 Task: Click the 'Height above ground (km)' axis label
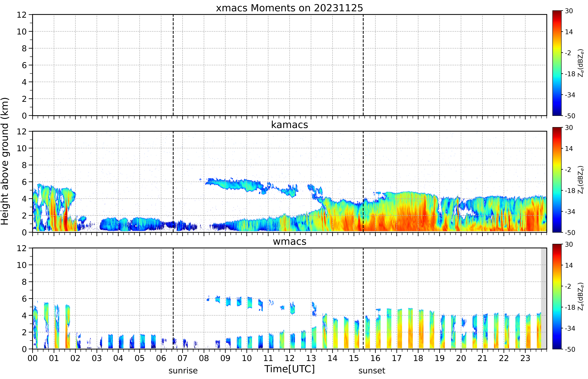(5, 161)
